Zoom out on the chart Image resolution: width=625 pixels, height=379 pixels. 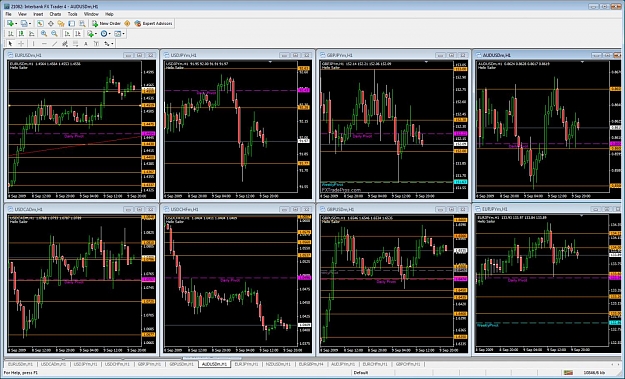point(54,33)
